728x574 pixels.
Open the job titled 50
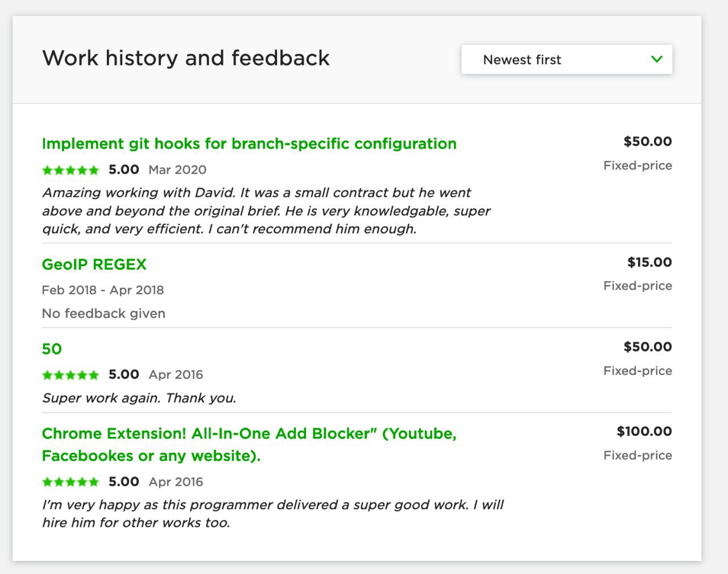[52, 349]
